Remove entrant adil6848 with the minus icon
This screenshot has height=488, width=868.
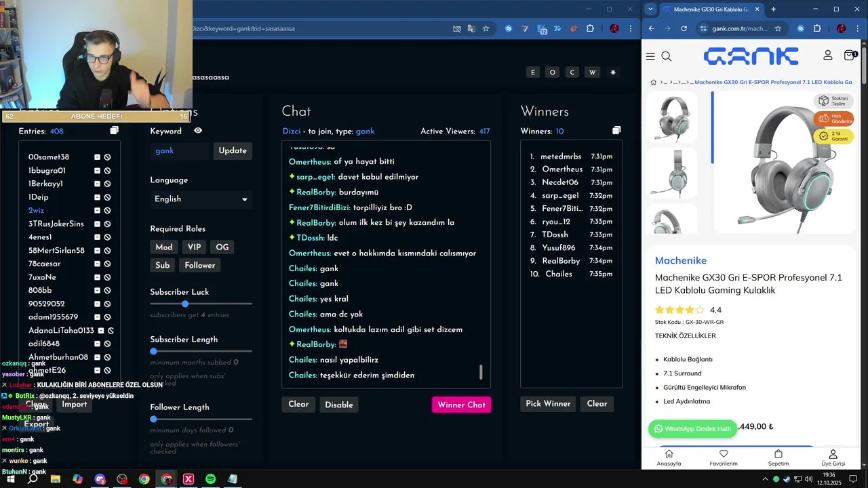coord(97,344)
